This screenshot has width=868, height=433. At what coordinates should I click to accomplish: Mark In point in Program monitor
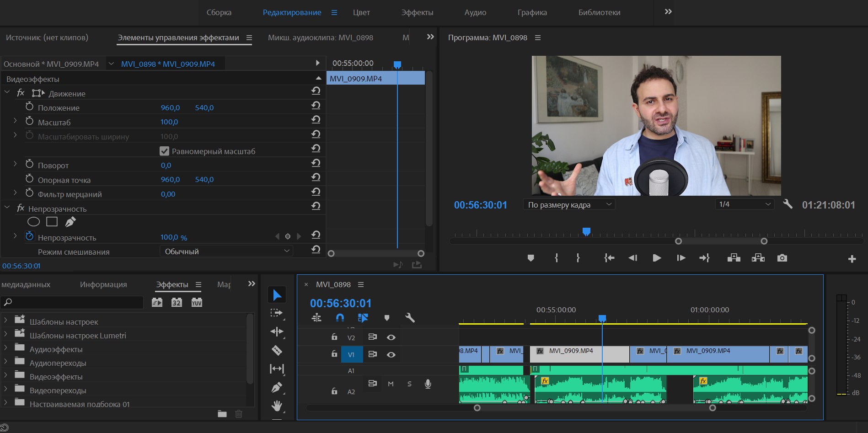(x=556, y=258)
